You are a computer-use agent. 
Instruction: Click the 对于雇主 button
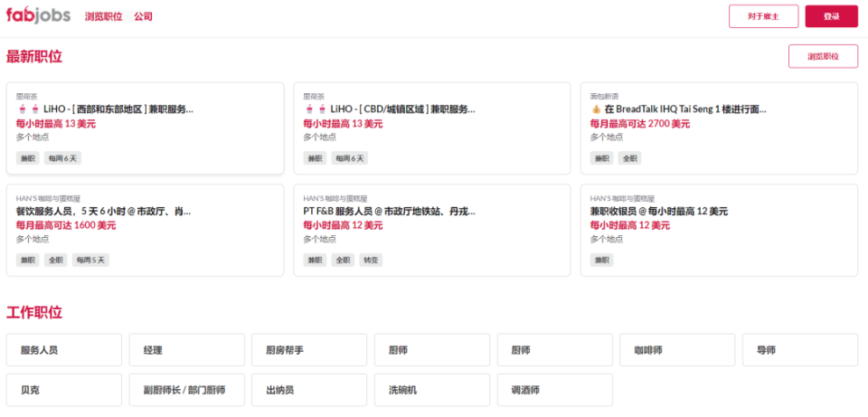[763, 16]
